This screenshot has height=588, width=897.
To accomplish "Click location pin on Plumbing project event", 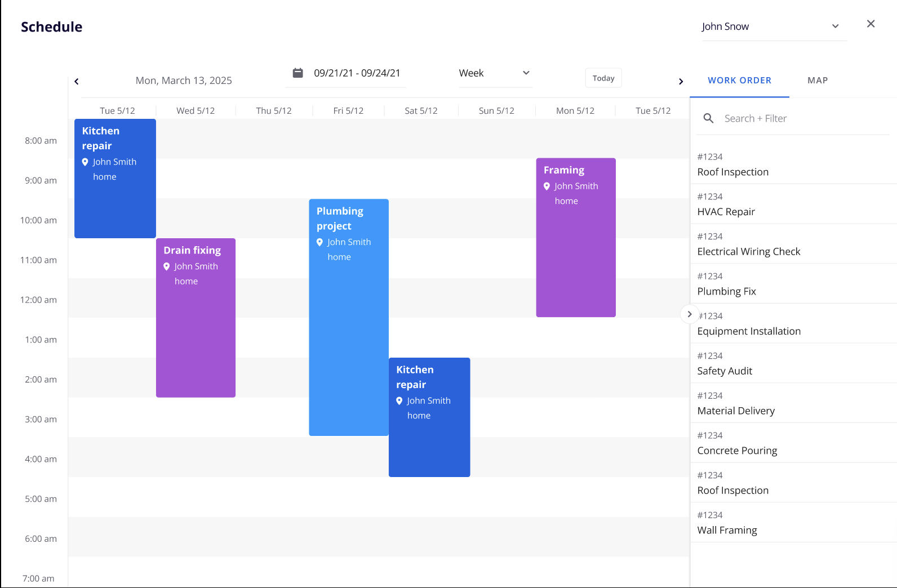I will tap(319, 242).
